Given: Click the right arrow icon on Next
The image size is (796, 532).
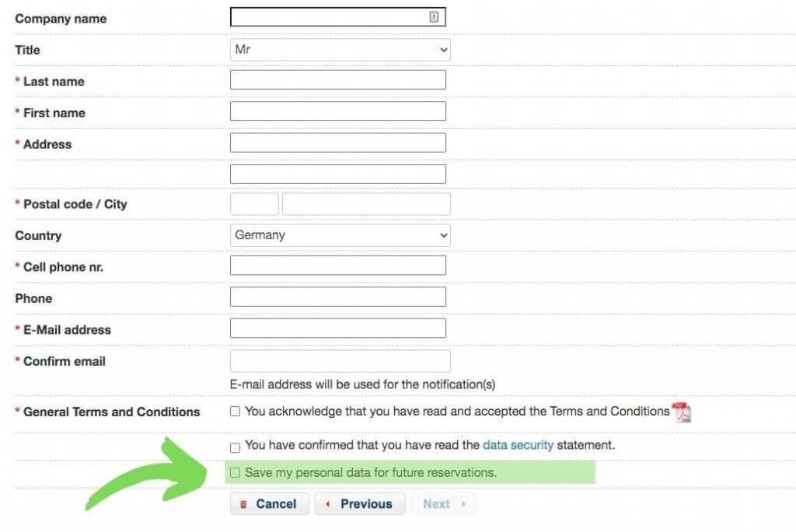Looking at the screenshot, I should point(463,504).
